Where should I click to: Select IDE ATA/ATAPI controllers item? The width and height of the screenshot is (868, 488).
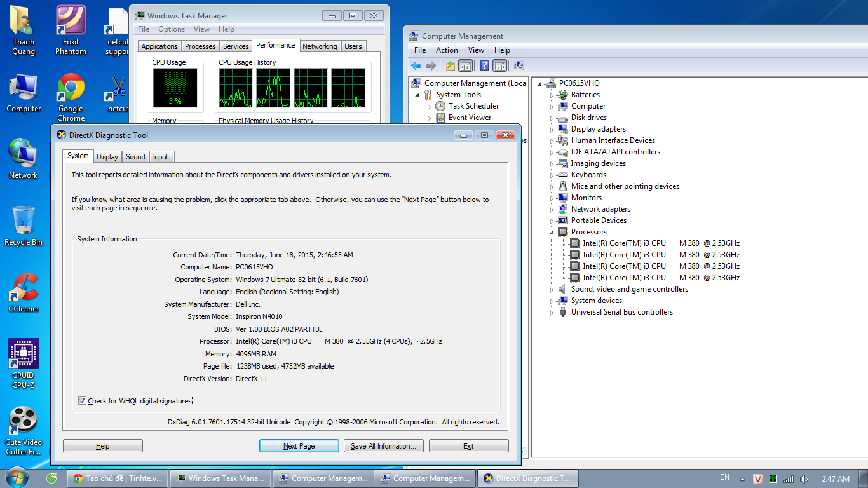pyautogui.click(x=615, y=152)
